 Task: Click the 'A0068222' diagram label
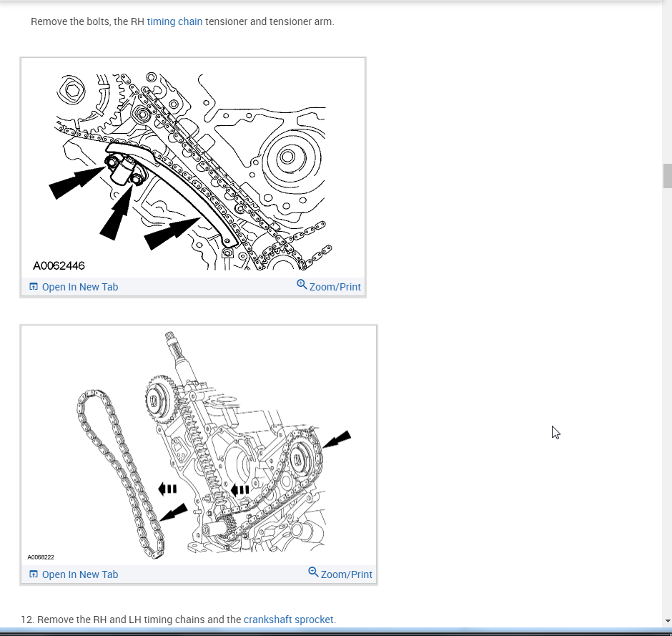[41, 557]
